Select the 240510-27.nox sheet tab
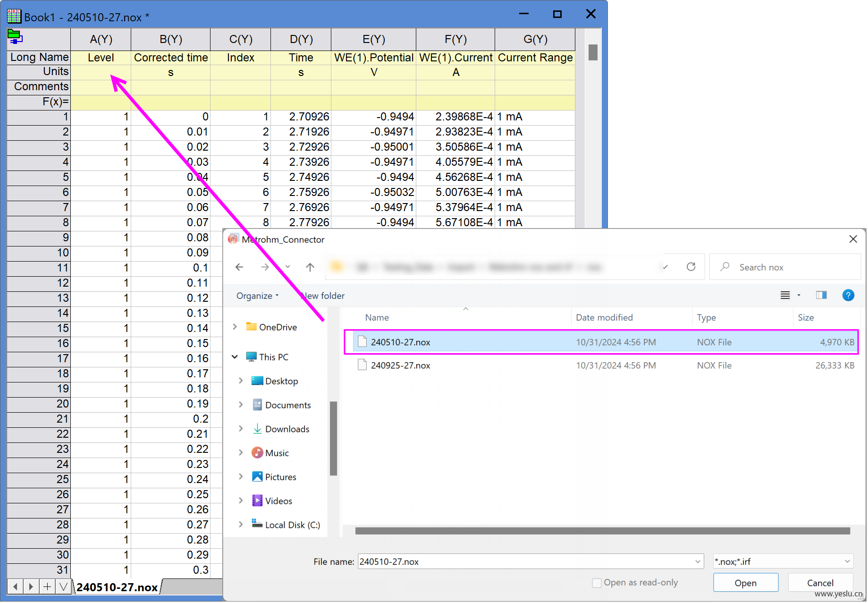This screenshot has height=603, width=868. point(117,587)
